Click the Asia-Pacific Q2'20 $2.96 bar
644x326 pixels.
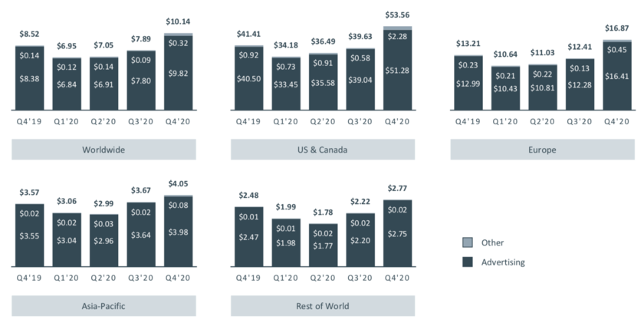coord(104,241)
